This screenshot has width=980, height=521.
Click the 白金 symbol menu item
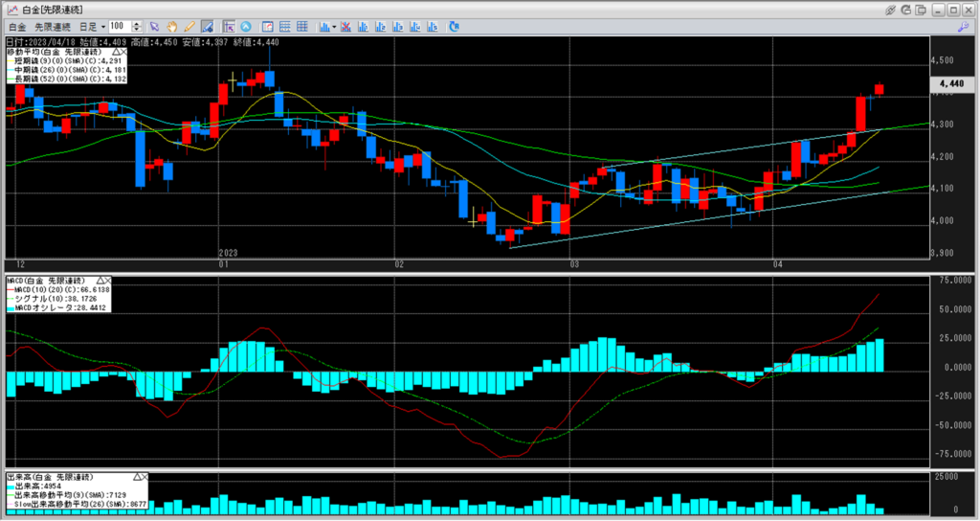pos(14,26)
